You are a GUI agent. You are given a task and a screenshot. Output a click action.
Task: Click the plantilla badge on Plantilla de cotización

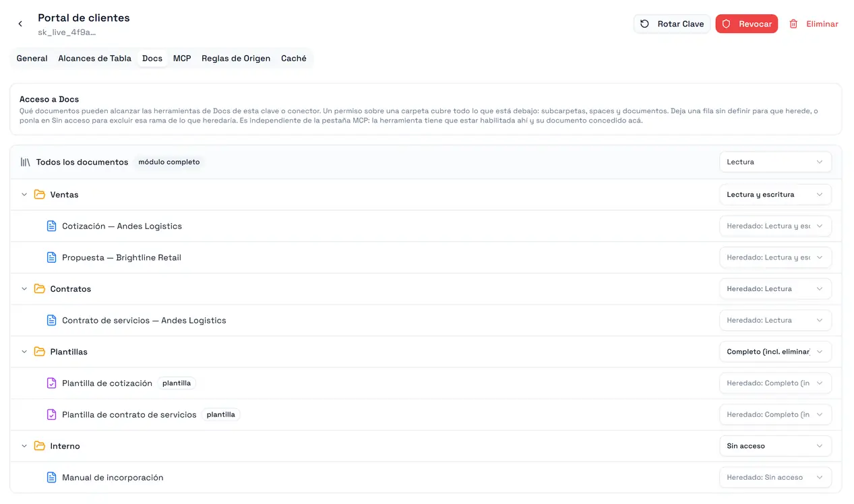[177, 383]
